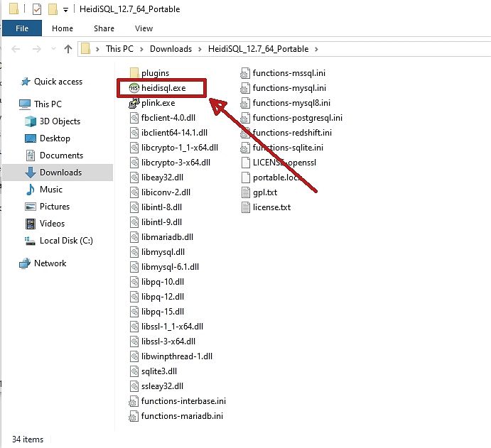Select the ibclient64-14.1.dll file icon
491x448 pixels.
click(134, 133)
